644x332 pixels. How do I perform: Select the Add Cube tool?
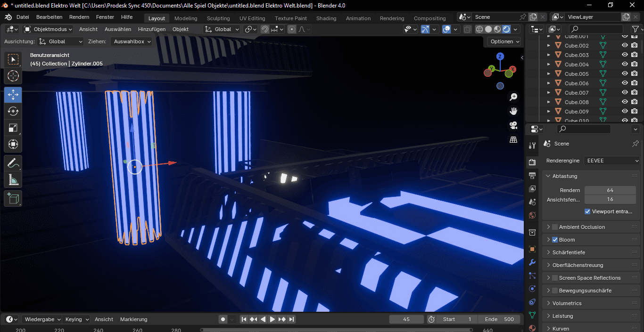pyautogui.click(x=13, y=198)
